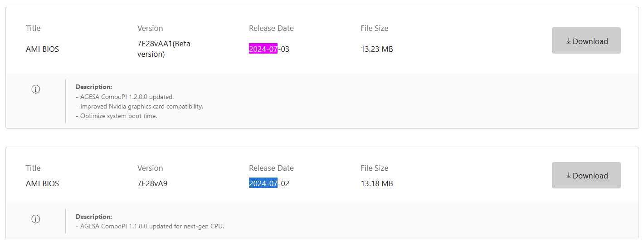Click AMI BIOS title of 7E28vA9 release

43,183
